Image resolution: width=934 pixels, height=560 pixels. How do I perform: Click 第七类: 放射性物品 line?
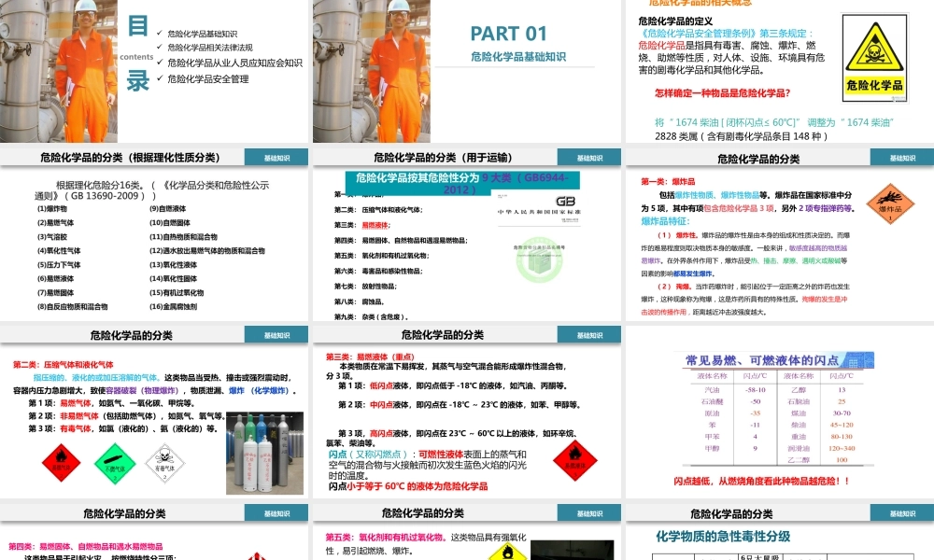pyautogui.click(x=364, y=287)
